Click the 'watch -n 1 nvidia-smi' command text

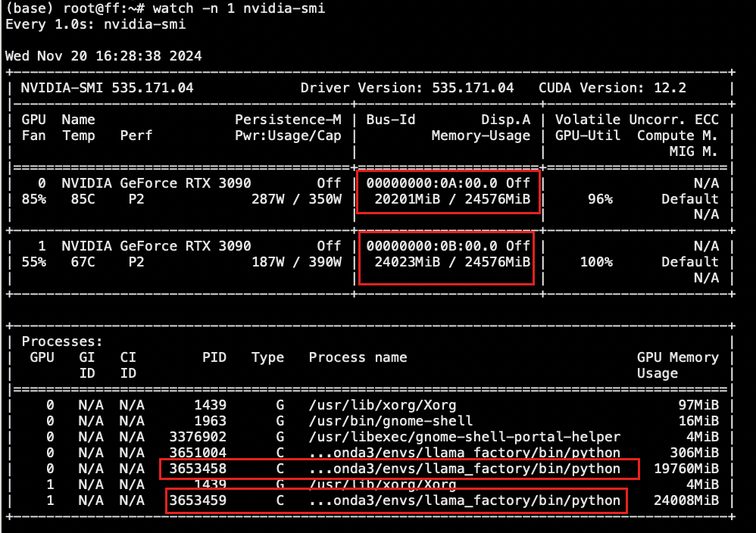coord(239,9)
